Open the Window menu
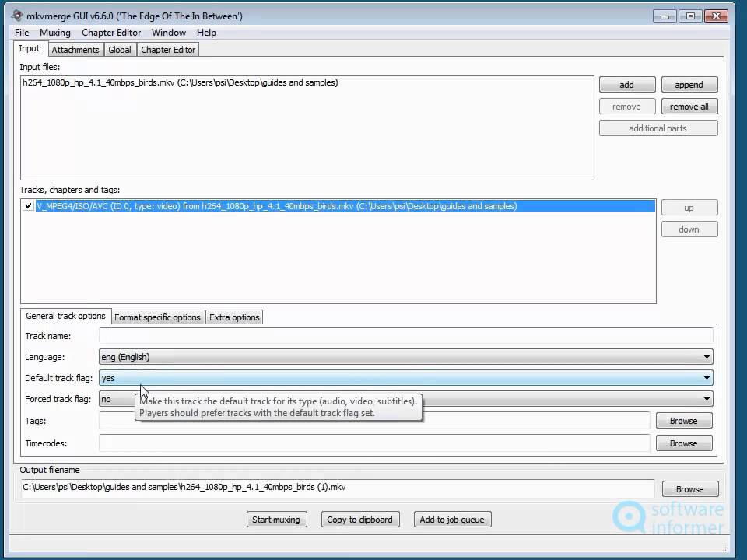The height and width of the screenshot is (560, 747). (x=169, y=33)
